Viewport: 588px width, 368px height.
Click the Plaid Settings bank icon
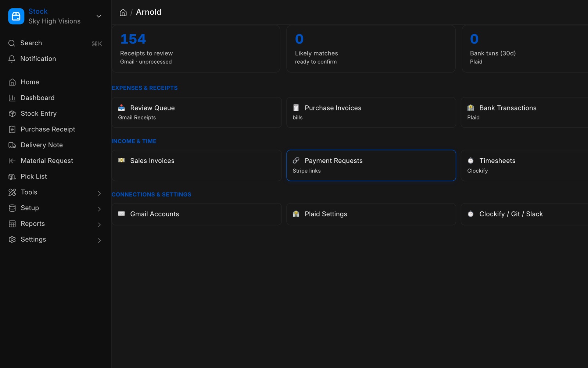click(x=296, y=214)
